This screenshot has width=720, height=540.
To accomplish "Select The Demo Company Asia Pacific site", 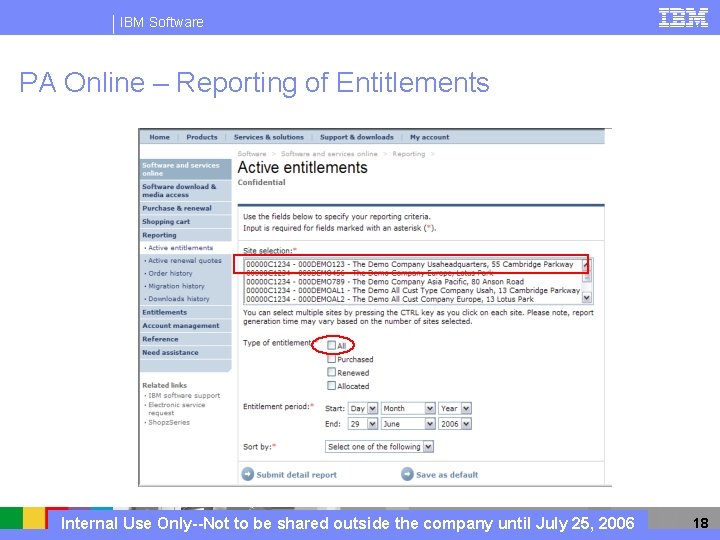I will (385, 282).
